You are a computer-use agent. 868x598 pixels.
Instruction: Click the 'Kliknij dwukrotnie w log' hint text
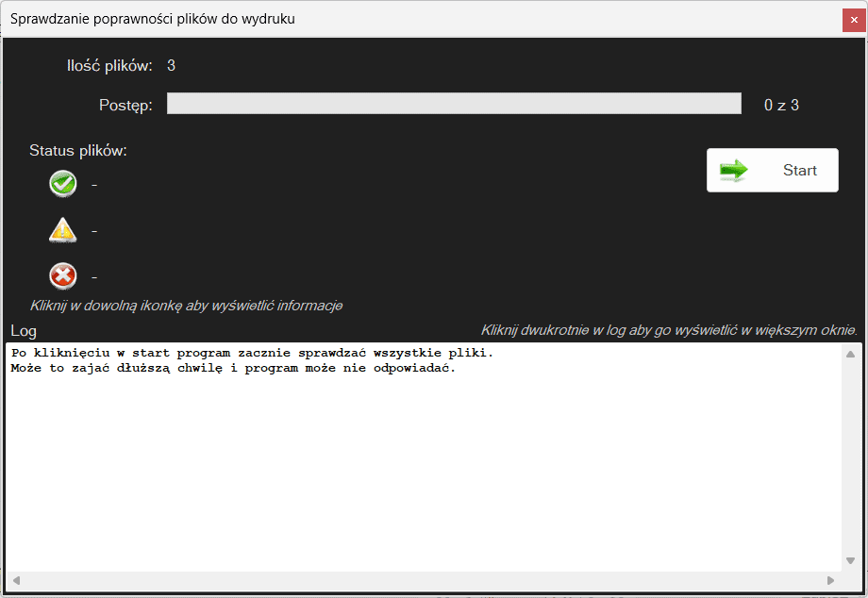tap(668, 330)
